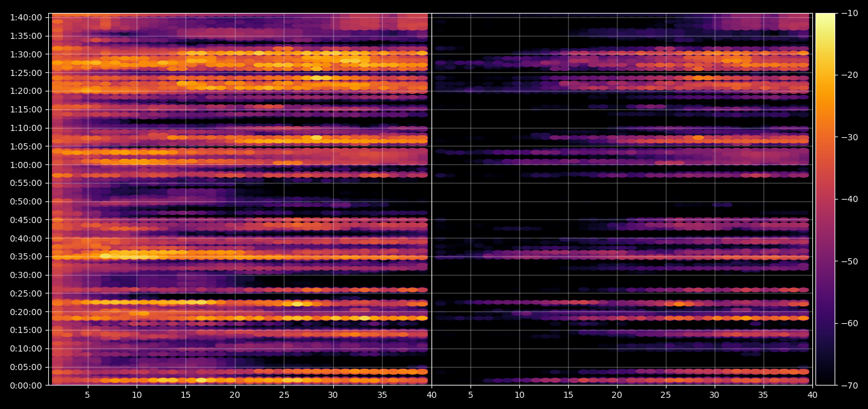Click the "0:15:00" y-axis label
Image resolution: width=868 pixels, height=409 pixels.
point(26,330)
